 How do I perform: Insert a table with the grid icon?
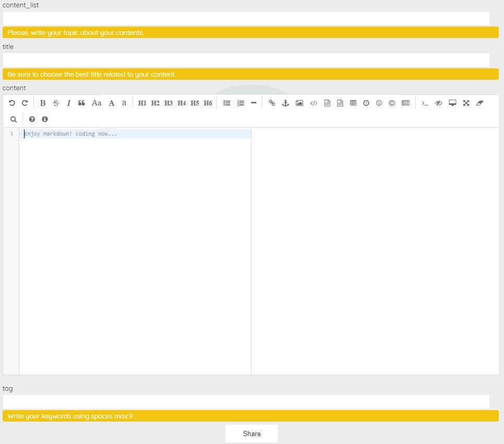[353, 103]
